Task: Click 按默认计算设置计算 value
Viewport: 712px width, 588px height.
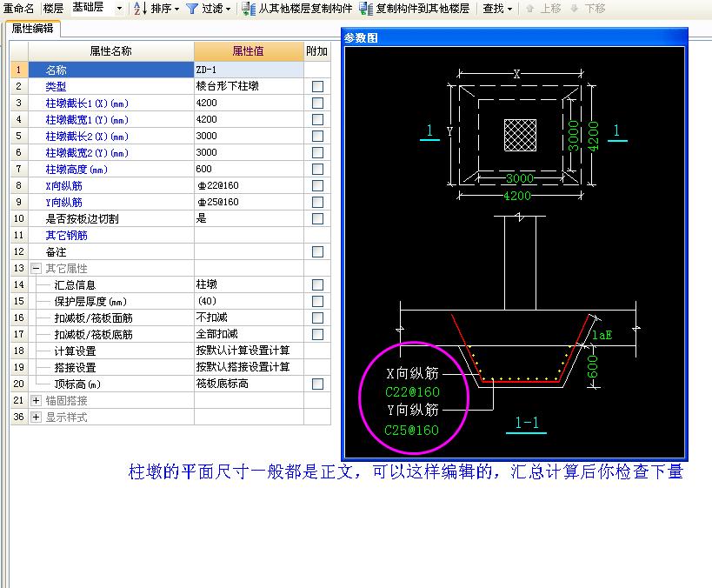Action: point(249,351)
